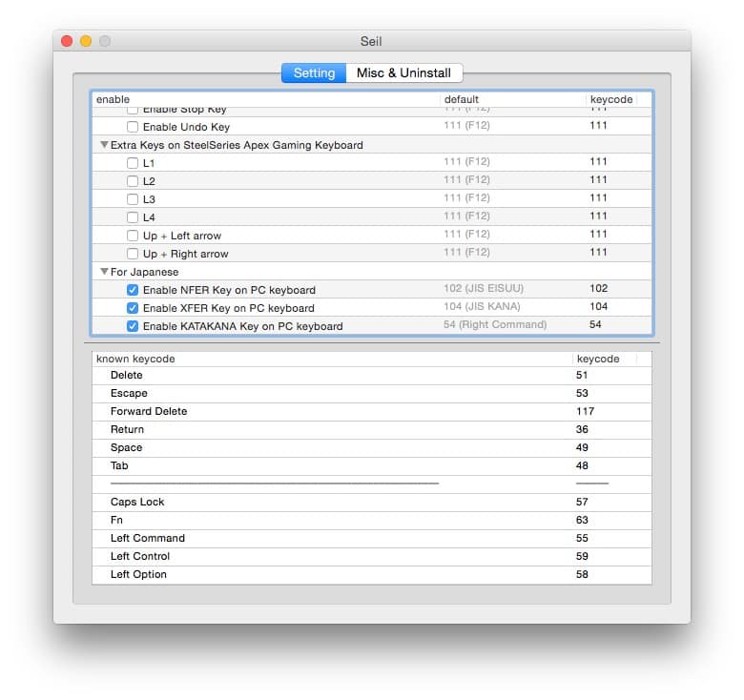The image size is (744, 700).
Task: Click the 'known keycode' column header
Action: point(135,359)
